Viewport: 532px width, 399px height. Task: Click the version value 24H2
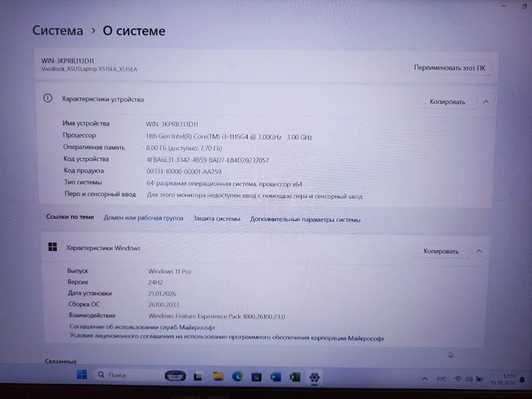click(x=155, y=283)
